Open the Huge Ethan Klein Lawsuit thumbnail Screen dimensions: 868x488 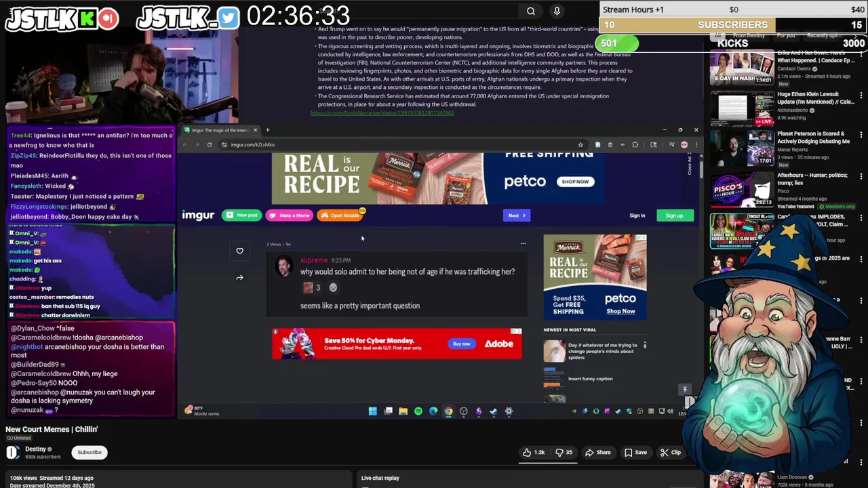pos(742,107)
